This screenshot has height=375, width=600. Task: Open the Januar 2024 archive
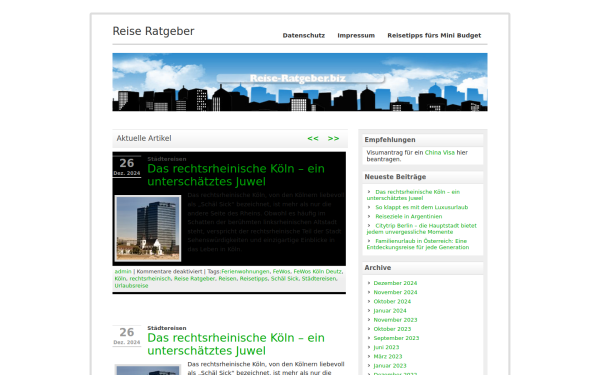[x=390, y=310]
